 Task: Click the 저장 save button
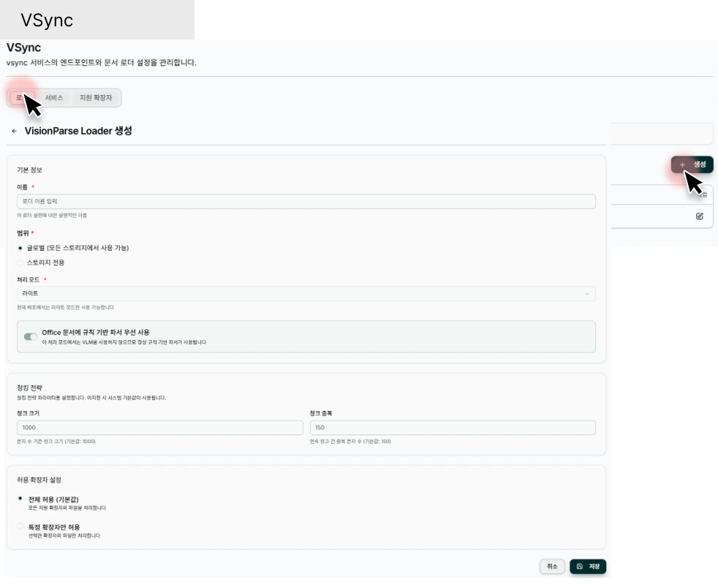pyautogui.click(x=588, y=567)
